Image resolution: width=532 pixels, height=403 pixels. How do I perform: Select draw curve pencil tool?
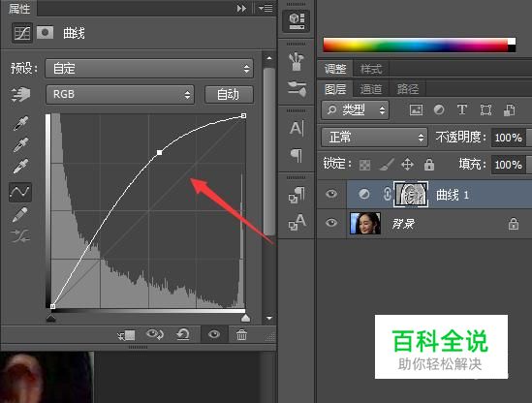tap(20, 215)
